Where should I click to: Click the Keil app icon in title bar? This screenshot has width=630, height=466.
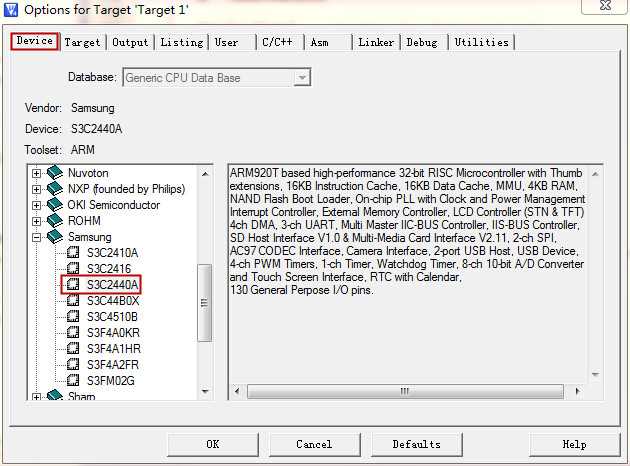[x=11, y=9]
